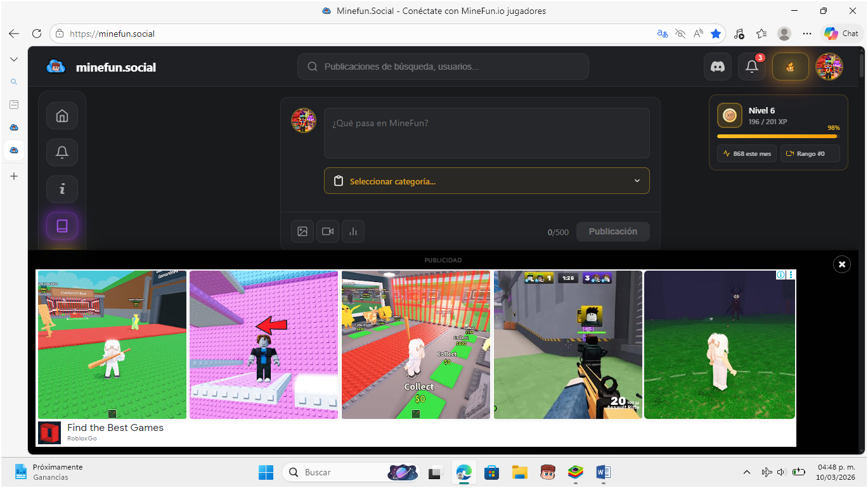Open Microsoft Word from the taskbar
868x488 pixels.
[602, 472]
